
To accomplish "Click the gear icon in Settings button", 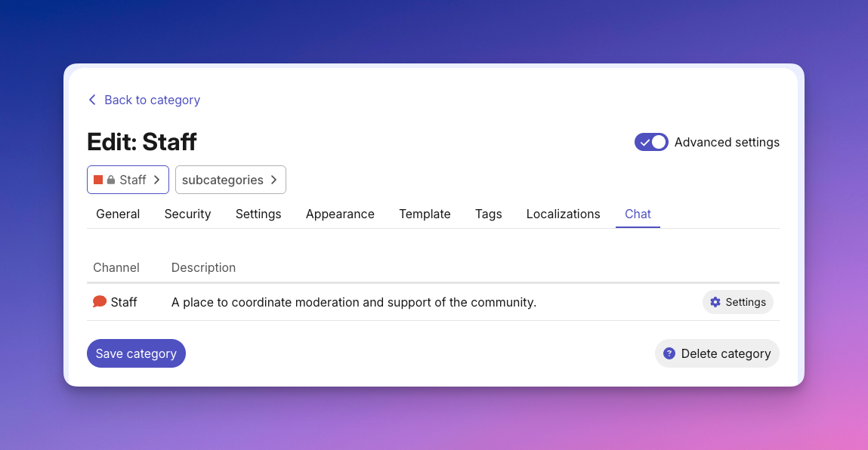I will pyautogui.click(x=715, y=302).
